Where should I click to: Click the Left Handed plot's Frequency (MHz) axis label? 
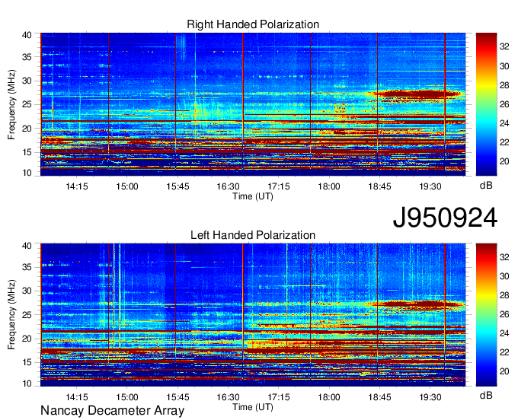coord(11,315)
